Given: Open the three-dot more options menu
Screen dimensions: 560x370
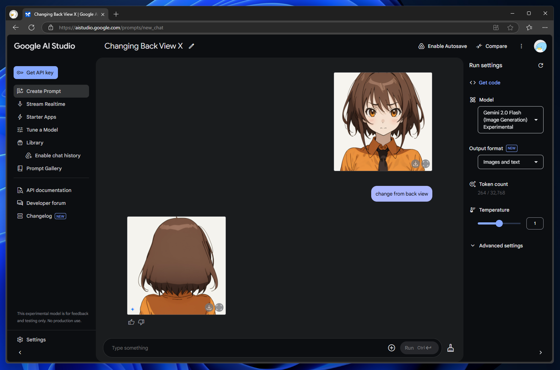Looking at the screenshot, I should pyautogui.click(x=521, y=46).
